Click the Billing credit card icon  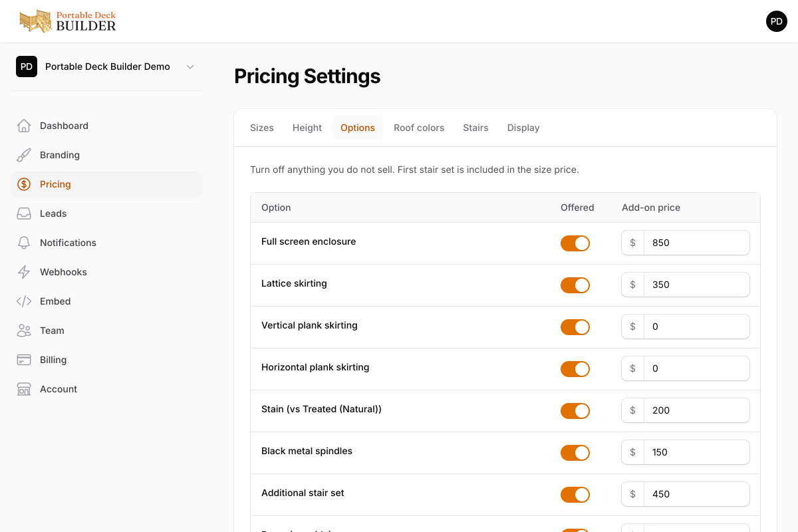24,360
